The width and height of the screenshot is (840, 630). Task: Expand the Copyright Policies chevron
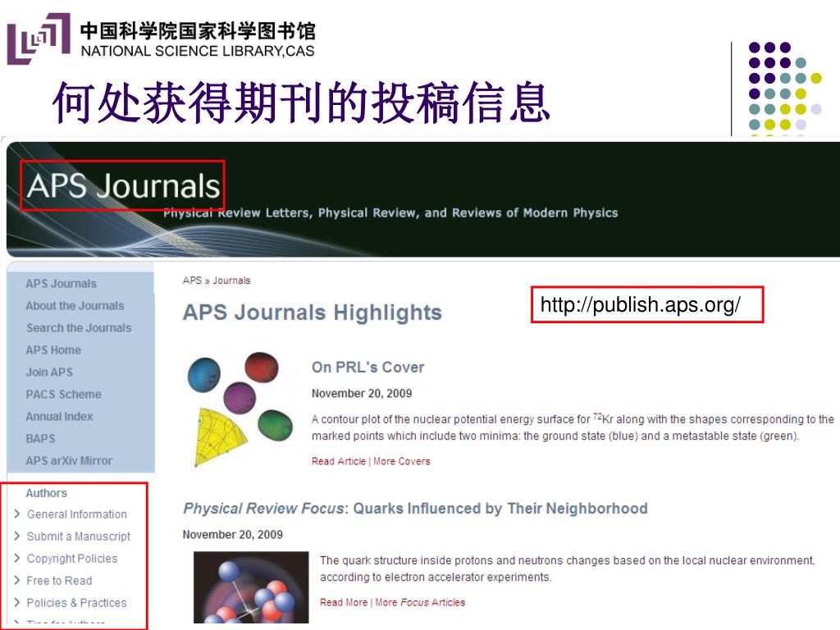pos(17,558)
